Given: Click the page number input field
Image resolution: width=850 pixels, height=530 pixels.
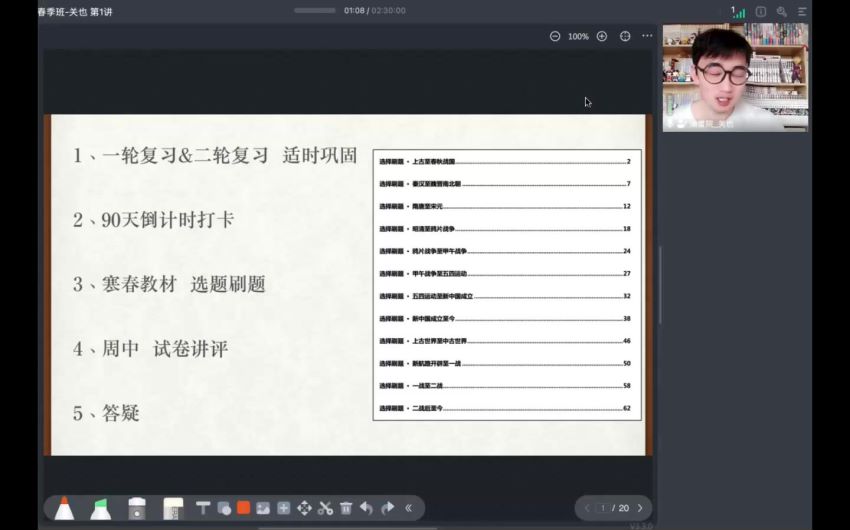Looking at the screenshot, I should tap(603, 508).
